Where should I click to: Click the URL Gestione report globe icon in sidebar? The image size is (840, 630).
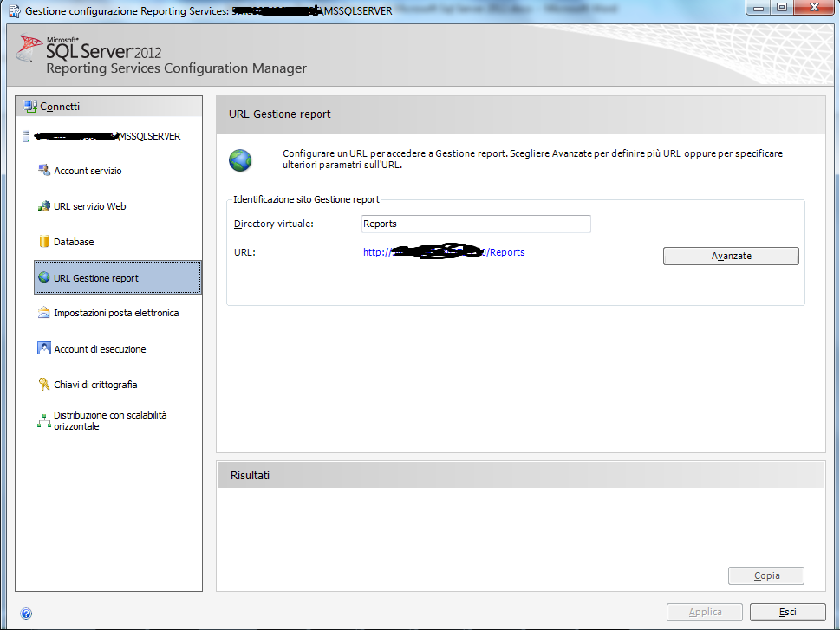pyautogui.click(x=44, y=277)
